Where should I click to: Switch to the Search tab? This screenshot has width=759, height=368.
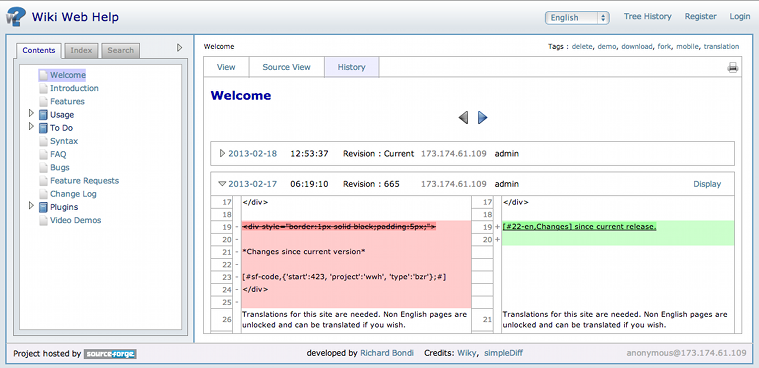click(x=121, y=50)
